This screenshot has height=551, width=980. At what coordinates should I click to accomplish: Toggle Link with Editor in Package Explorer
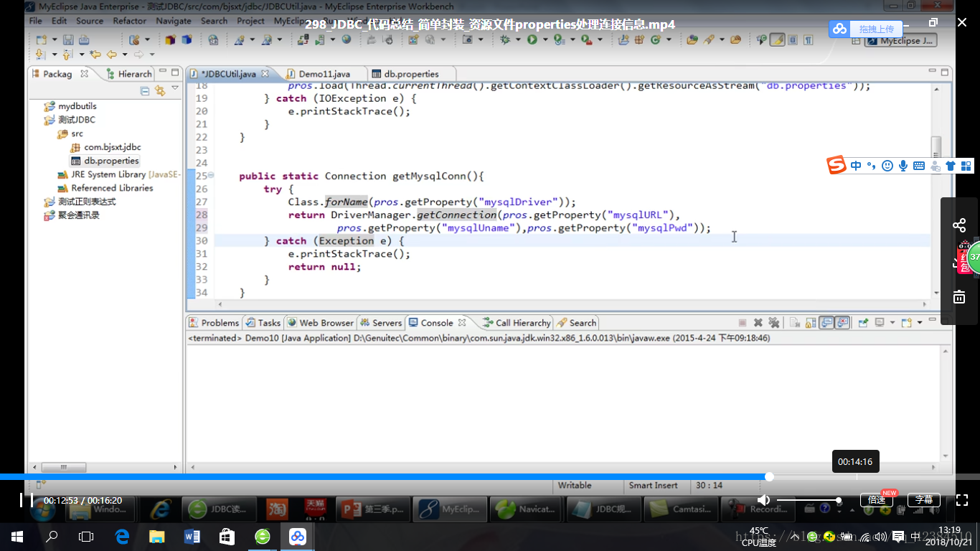[160, 91]
